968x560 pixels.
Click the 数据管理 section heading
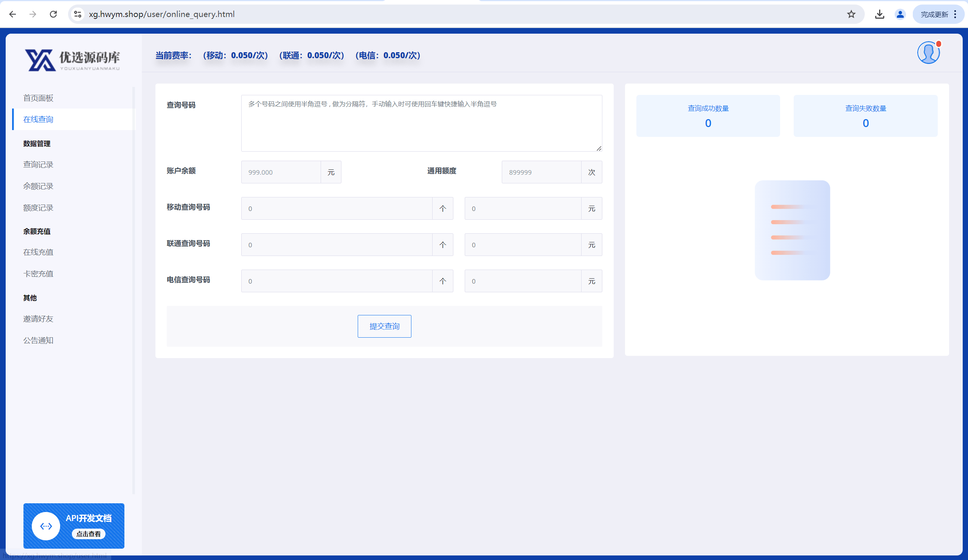tap(37, 144)
